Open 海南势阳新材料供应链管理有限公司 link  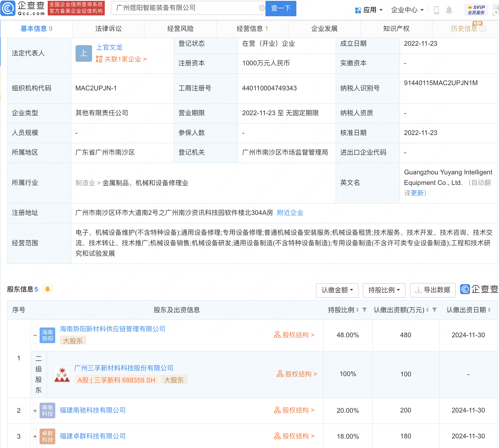click(112, 329)
